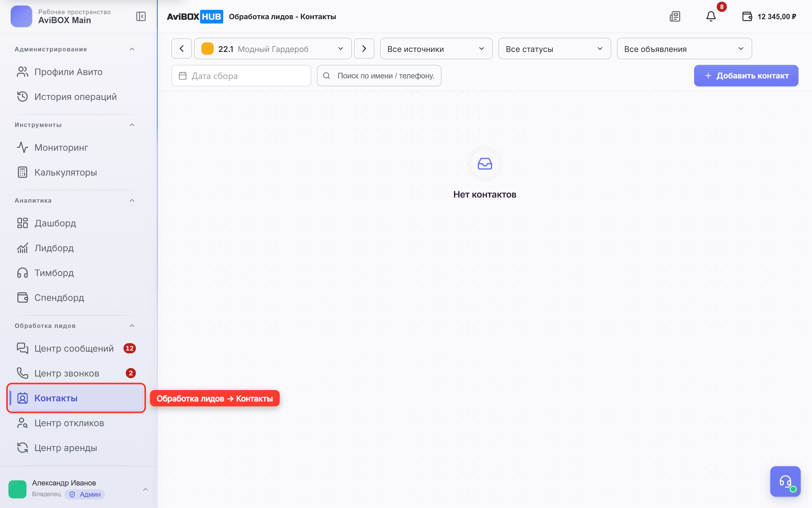Open notifications bell with 8 alerts
812x508 pixels.
(x=711, y=16)
